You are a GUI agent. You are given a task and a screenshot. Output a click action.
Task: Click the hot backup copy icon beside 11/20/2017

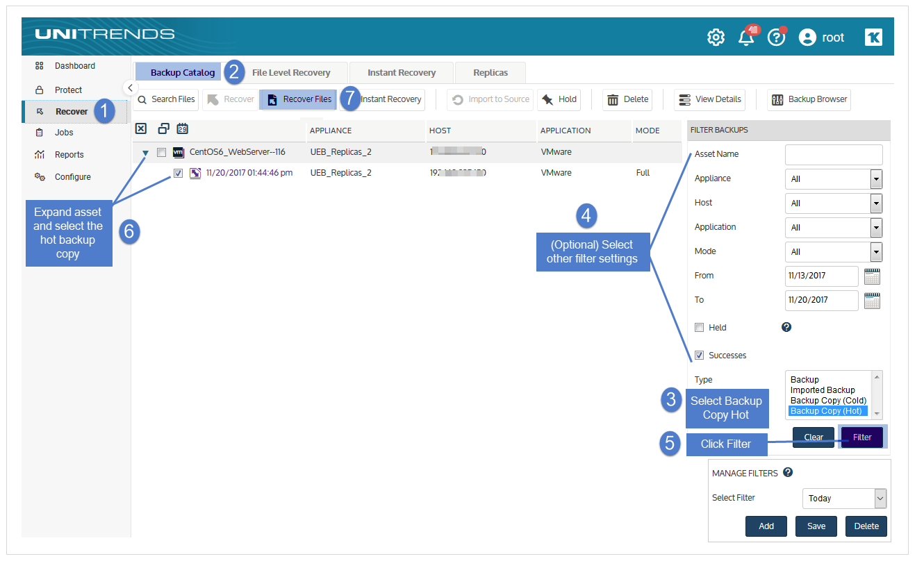click(x=195, y=174)
